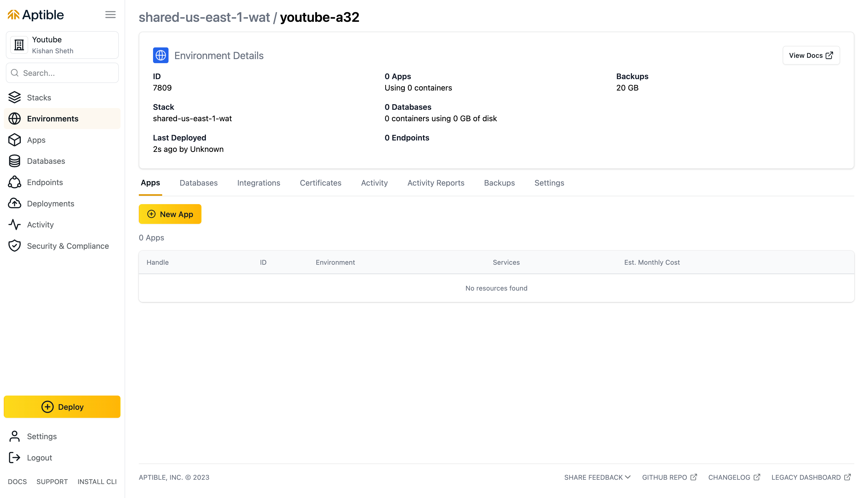Click the Security & Compliance shield icon

(14, 246)
